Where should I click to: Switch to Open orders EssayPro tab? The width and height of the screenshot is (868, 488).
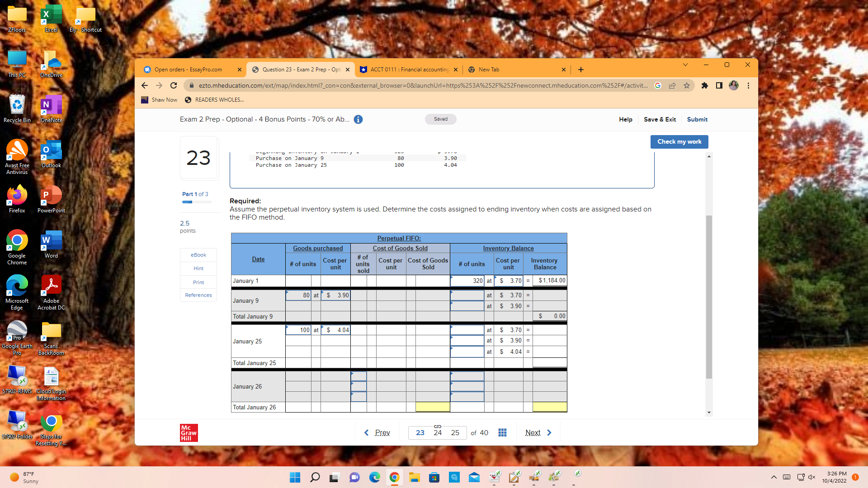(188, 70)
